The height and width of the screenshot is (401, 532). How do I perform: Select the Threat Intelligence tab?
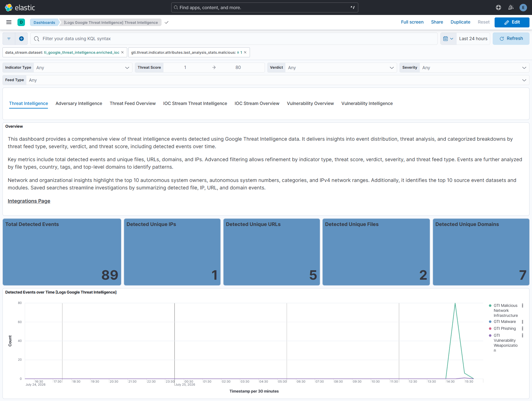pyautogui.click(x=29, y=103)
